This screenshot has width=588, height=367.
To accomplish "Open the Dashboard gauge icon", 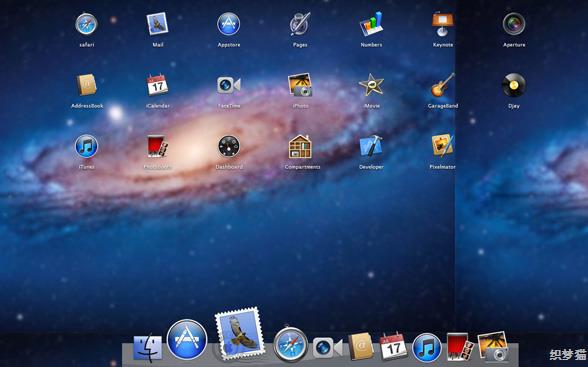I will tap(229, 146).
